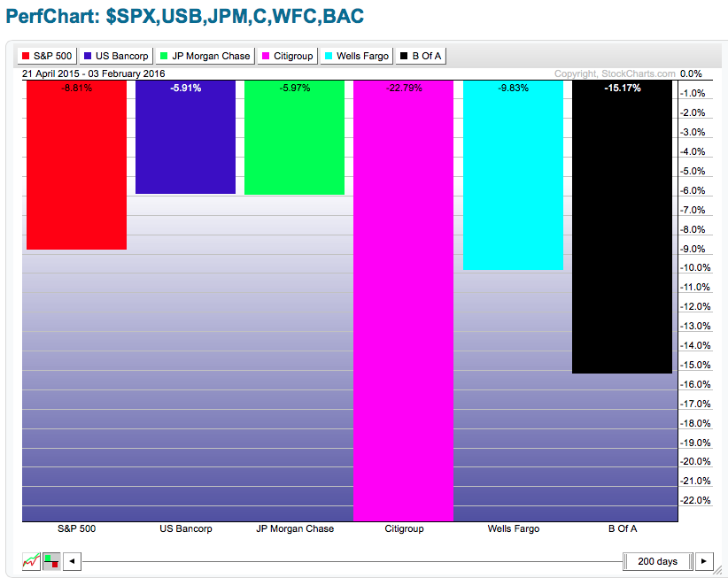Click the JP Morgan Chase x-axis label

295,528
